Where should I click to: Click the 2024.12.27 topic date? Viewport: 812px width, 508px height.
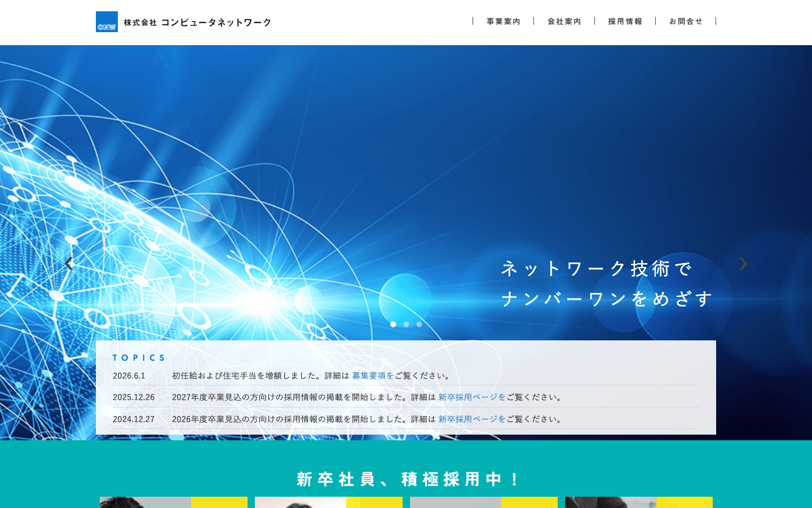134,419
